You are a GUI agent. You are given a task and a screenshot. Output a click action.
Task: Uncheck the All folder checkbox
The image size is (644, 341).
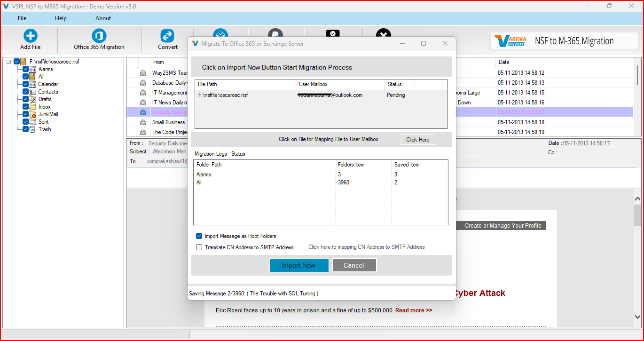pyautogui.click(x=26, y=77)
